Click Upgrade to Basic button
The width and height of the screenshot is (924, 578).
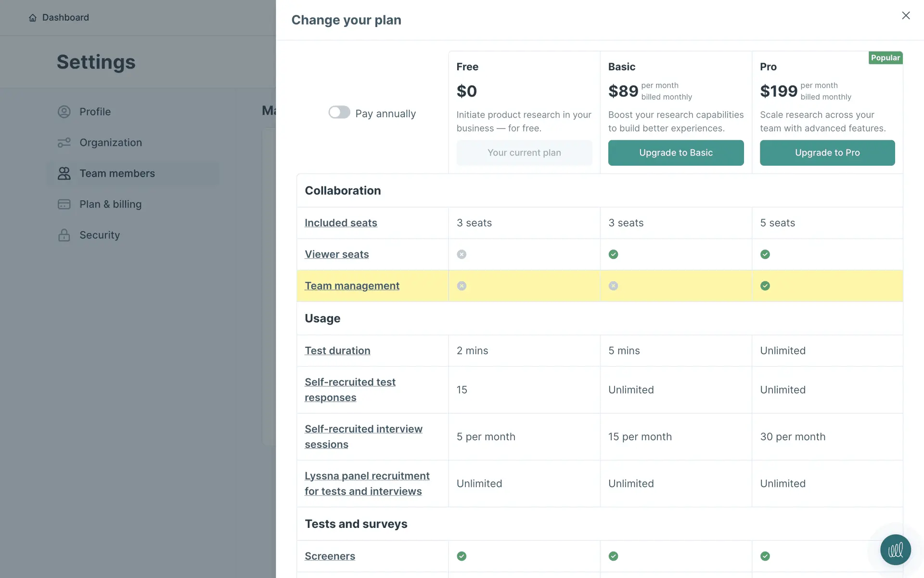[x=676, y=153]
